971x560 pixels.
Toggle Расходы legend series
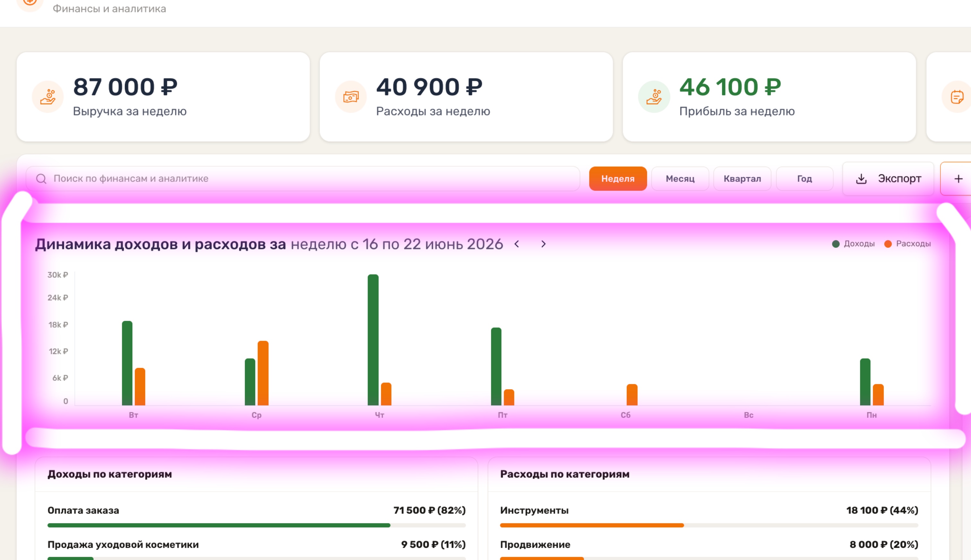pyautogui.click(x=907, y=244)
